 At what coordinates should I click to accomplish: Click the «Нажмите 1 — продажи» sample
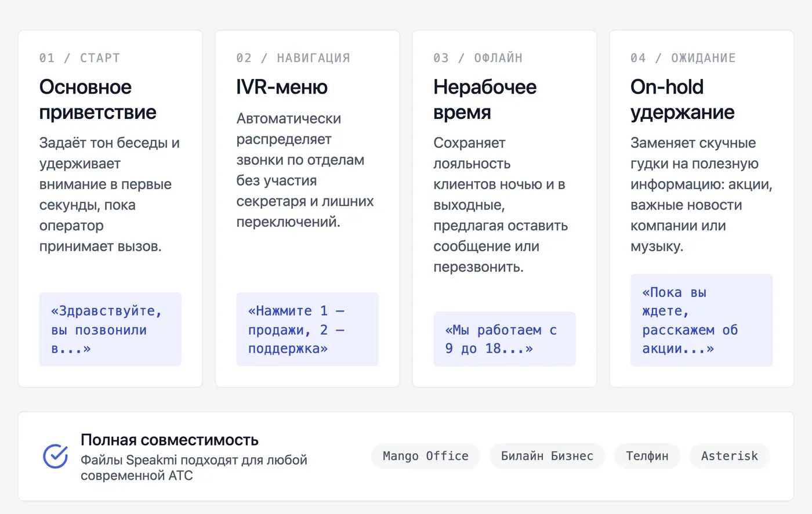click(x=307, y=330)
